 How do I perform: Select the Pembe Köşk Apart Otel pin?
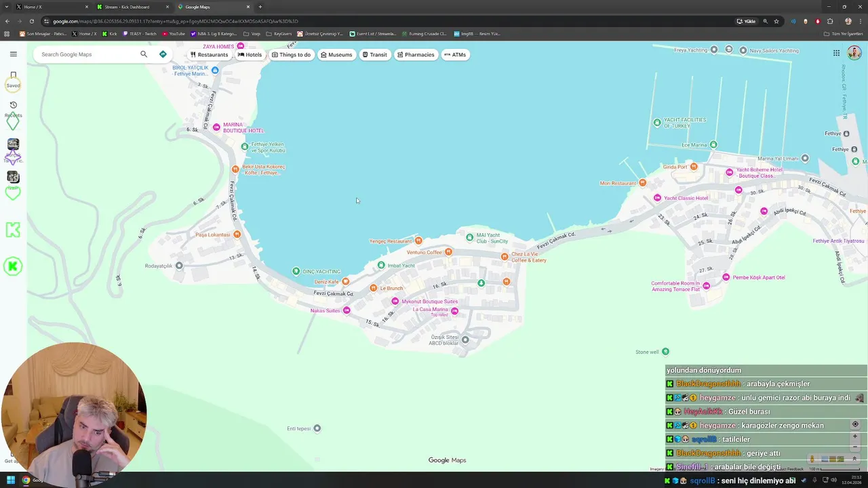pyautogui.click(x=726, y=277)
